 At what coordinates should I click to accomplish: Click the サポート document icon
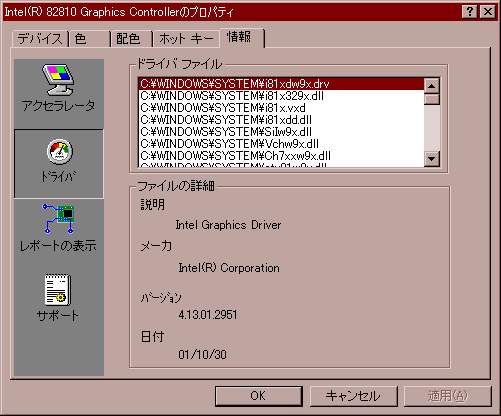tap(58, 290)
